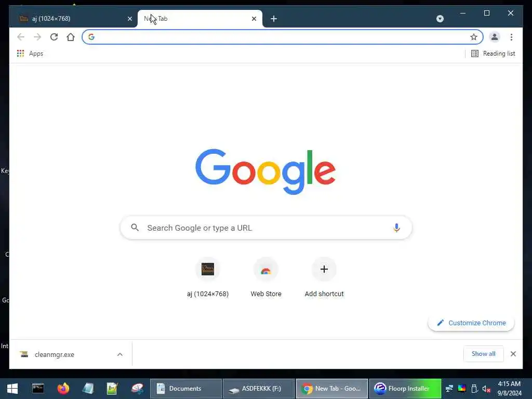
Task: Focus the address bar
Action: pos(282,37)
